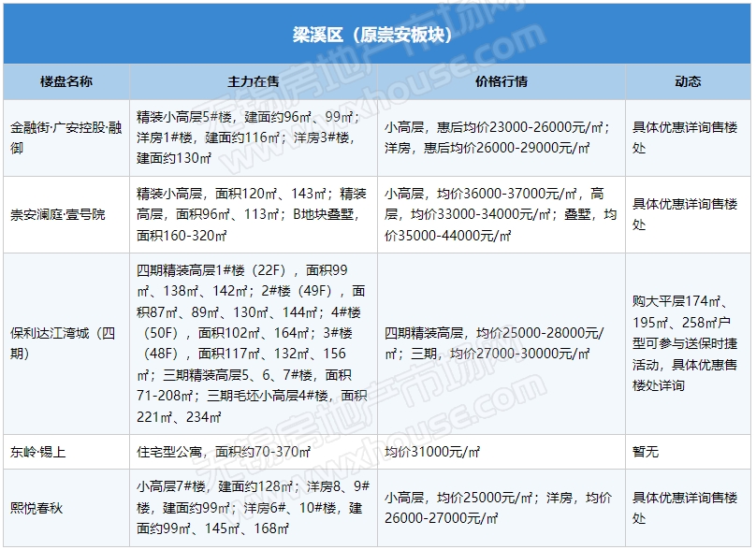This screenshot has height=550, width=756.
Task: Click the 保利达江湾城（四期）property name
Action: tap(64, 342)
